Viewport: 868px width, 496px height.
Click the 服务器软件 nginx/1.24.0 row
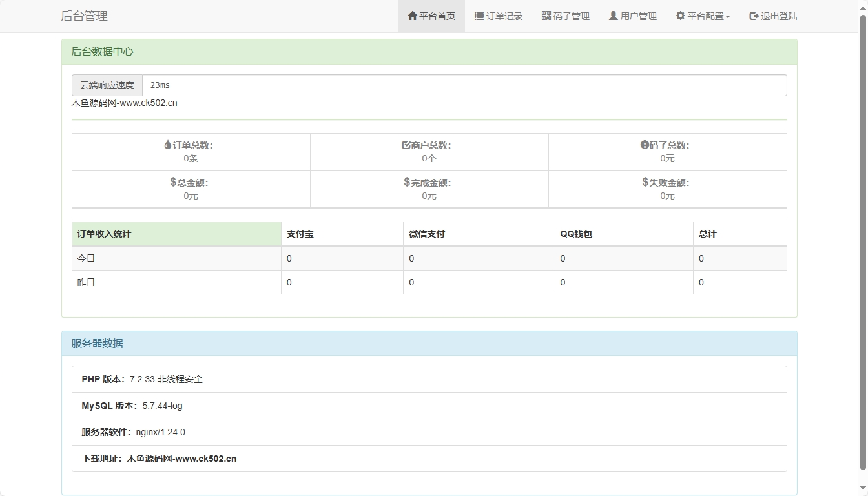pyautogui.click(x=429, y=432)
